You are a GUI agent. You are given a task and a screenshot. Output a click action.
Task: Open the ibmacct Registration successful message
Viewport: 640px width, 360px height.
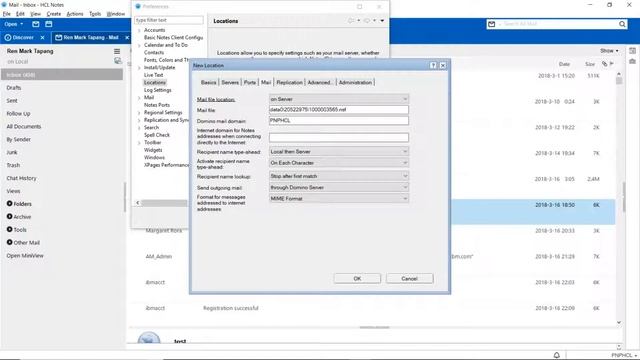click(371, 308)
